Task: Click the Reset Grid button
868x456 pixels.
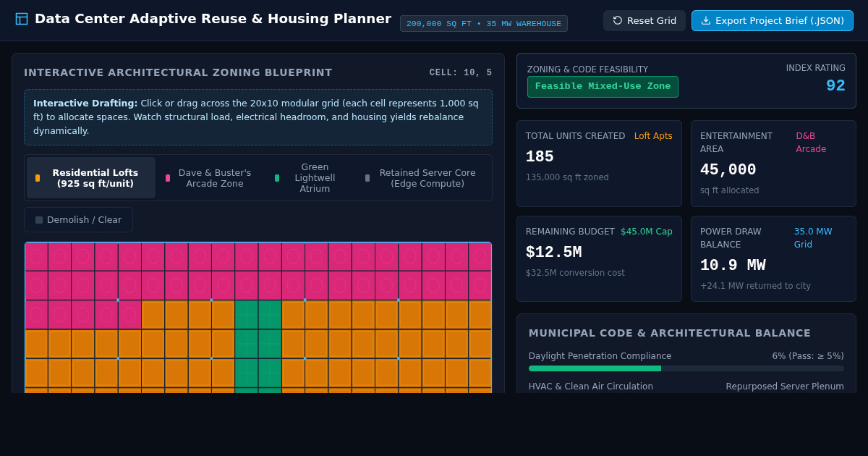Action: click(x=644, y=20)
